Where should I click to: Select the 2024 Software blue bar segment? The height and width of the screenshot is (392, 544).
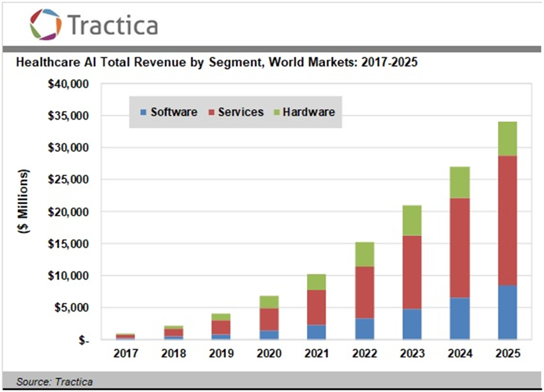(x=460, y=318)
